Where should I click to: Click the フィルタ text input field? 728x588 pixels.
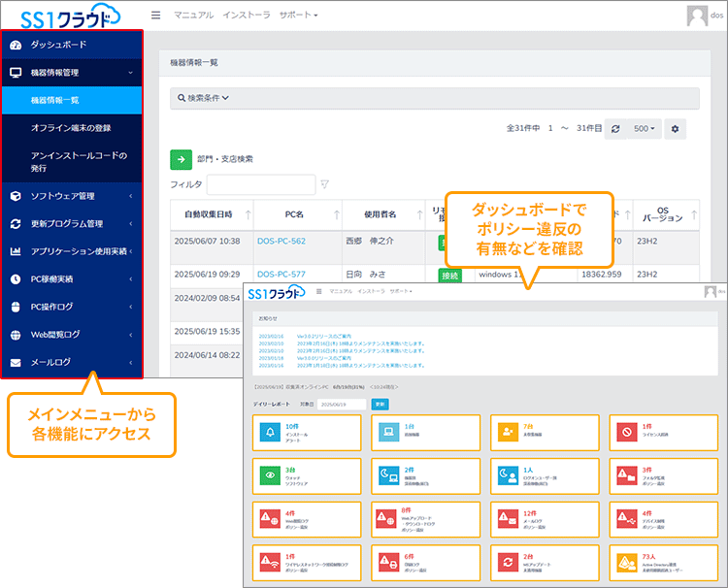tap(260, 184)
